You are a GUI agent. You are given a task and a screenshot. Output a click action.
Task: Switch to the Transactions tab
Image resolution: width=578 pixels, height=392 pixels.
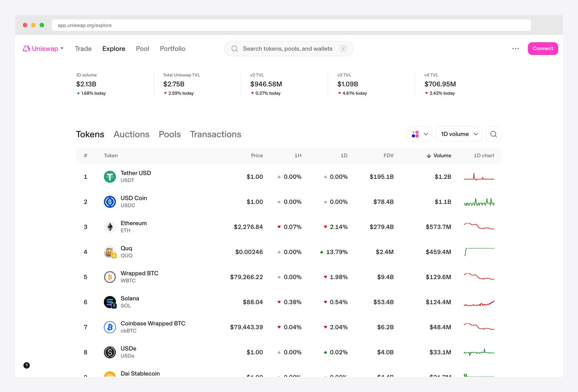[x=216, y=134]
